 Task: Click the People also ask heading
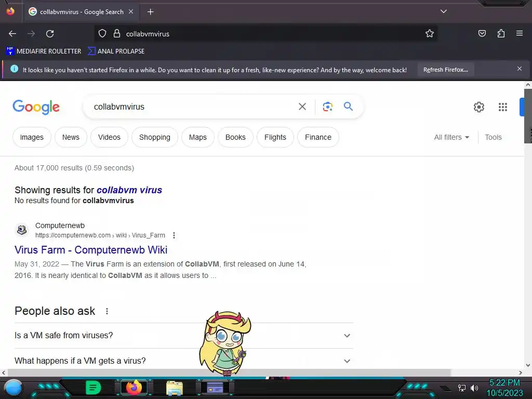click(x=55, y=311)
